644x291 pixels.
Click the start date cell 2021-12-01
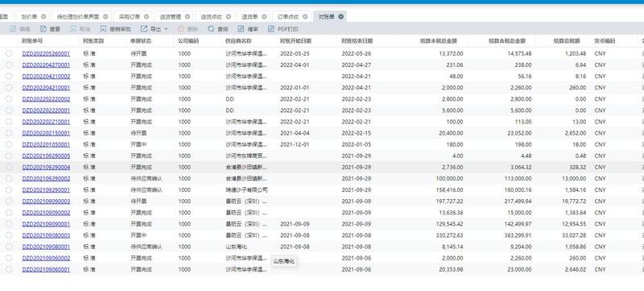(x=295, y=144)
